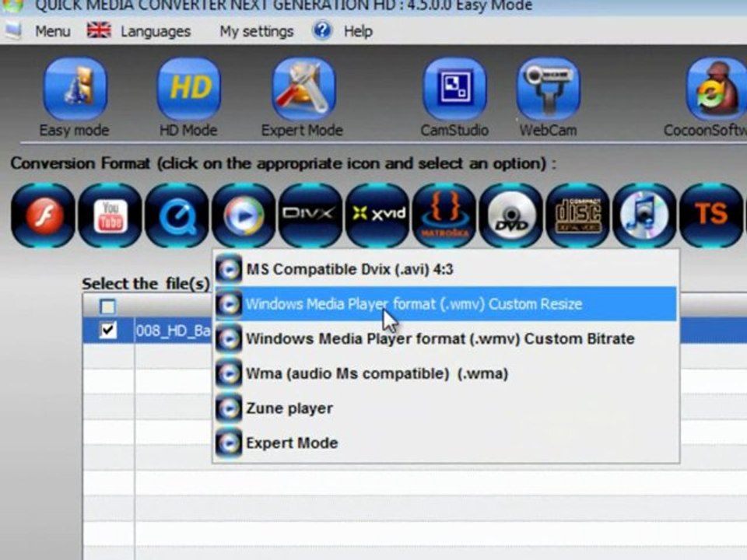Open the Languages menu

coord(156,31)
